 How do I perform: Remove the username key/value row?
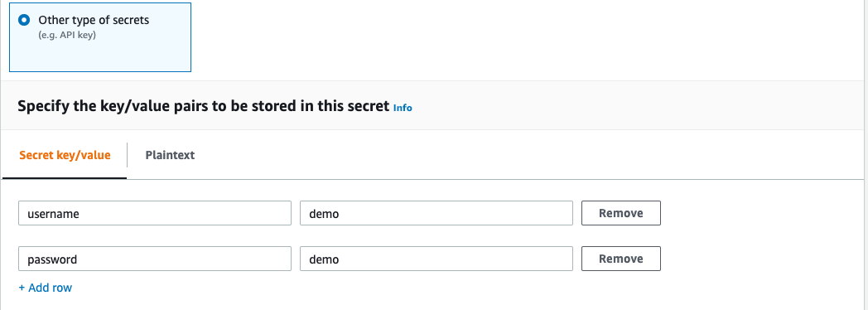coord(621,213)
